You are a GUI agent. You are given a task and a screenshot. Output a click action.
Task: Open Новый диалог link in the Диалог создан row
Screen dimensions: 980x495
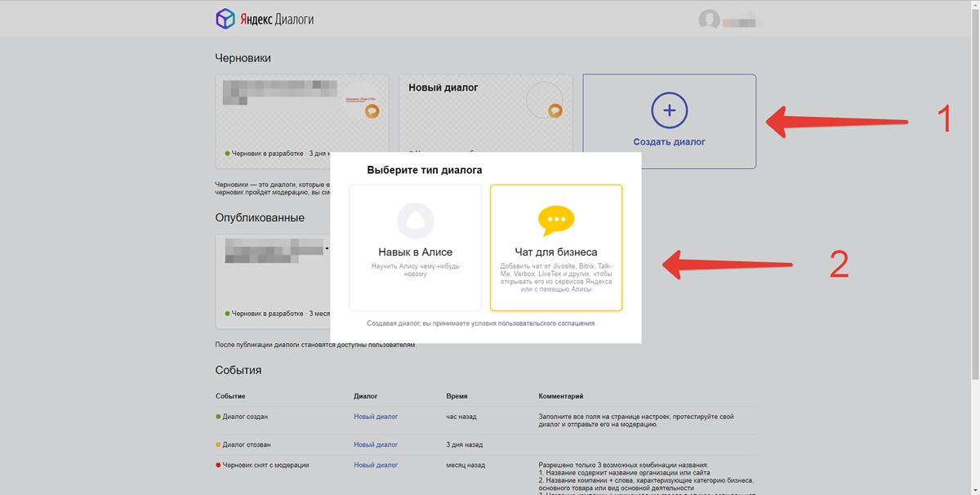coord(376,417)
